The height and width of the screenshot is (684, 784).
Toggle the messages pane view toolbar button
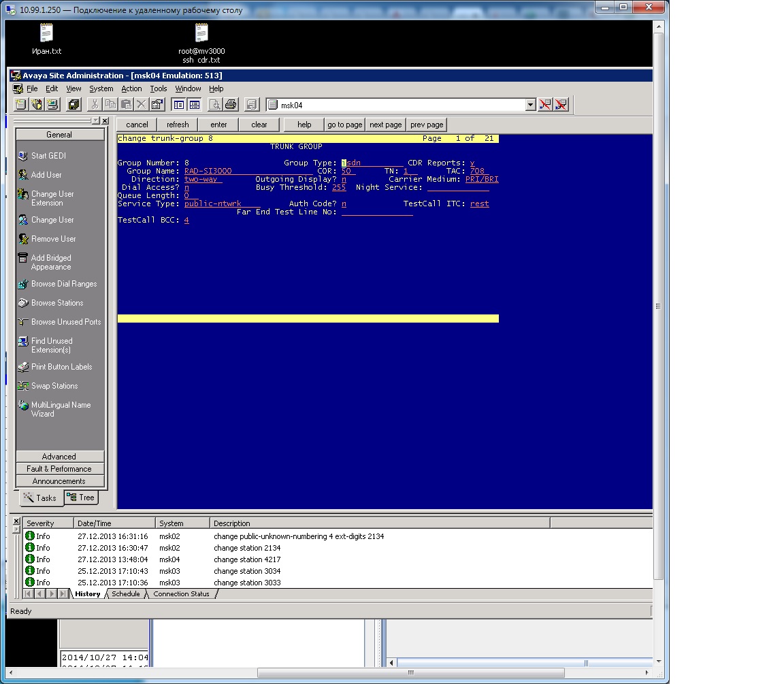coord(195,105)
